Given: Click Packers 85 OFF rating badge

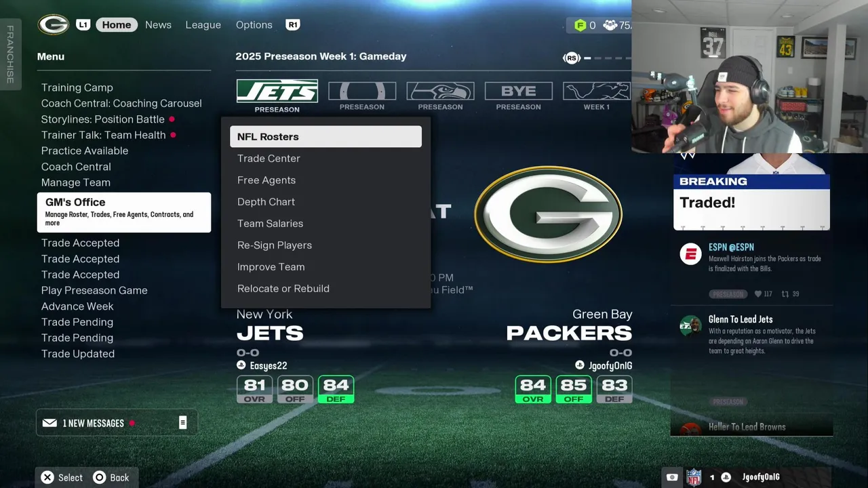Looking at the screenshot, I should (574, 390).
